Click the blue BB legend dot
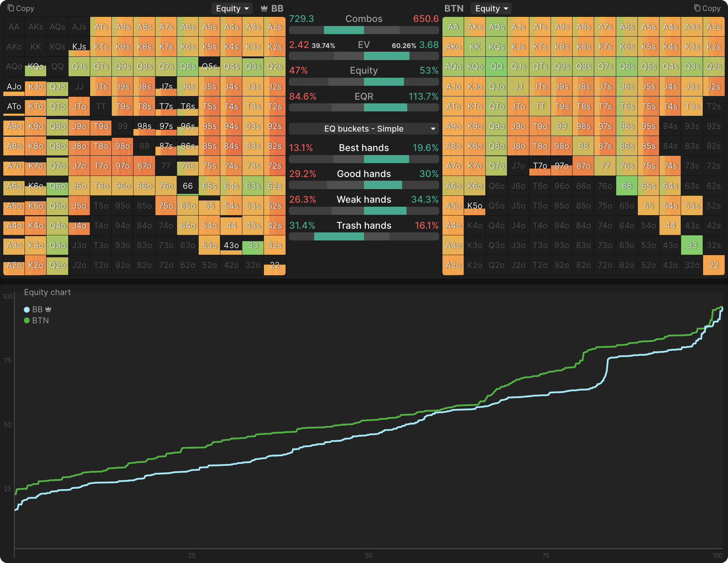This screenshot has width=728, height=563. (27, 310)
